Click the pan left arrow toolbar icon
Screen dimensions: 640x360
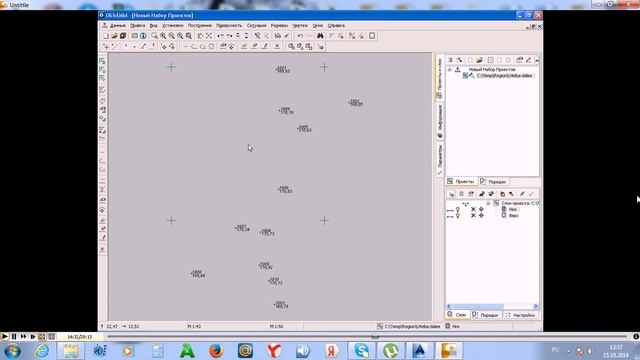click(221, 36)
